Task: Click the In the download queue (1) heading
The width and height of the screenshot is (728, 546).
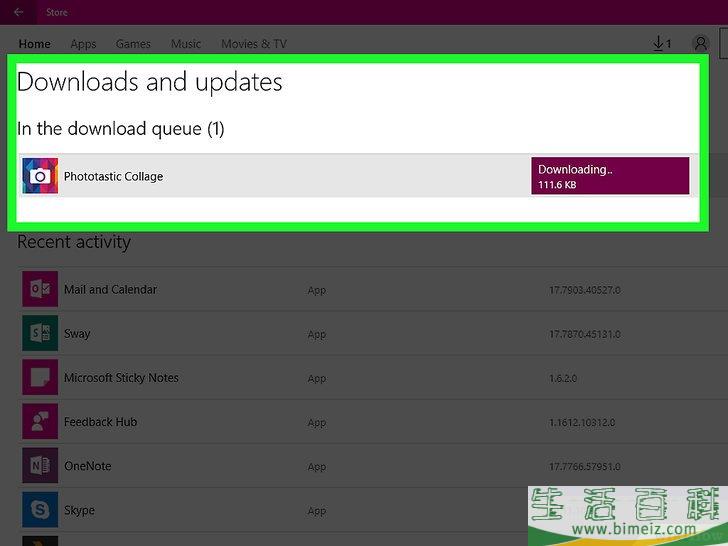Action: 121,129
